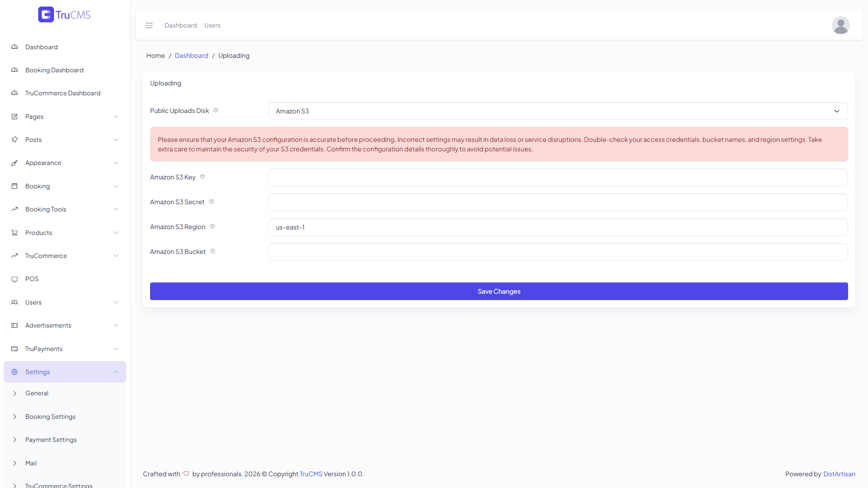Screen dimensions: 868x488
Task: Click the Amazon S3 Secret input field
Action: point(558,202)
